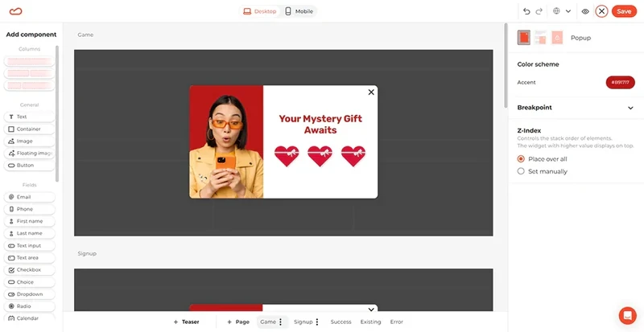Image resolution: width=644 pixels, height=332 pixels.
Task: Add a single column layout
Action: point(29,61)
